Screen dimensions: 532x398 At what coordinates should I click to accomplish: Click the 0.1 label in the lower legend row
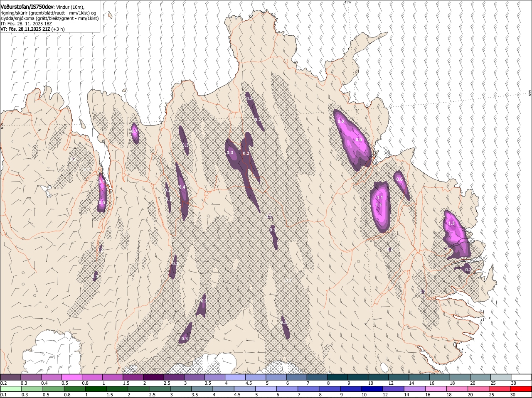click(3, 395)
